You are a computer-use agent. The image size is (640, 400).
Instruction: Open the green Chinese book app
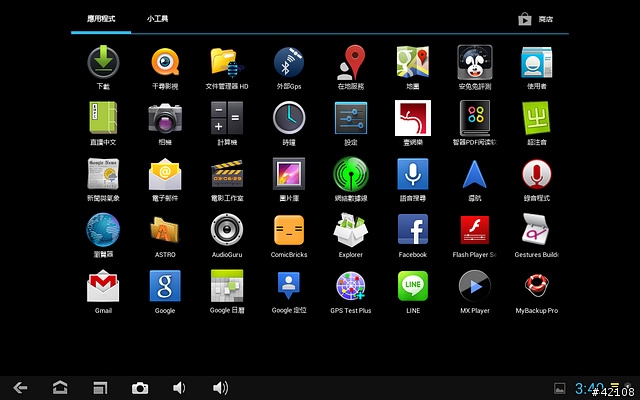pyautogui.click(x=103, y=118)
